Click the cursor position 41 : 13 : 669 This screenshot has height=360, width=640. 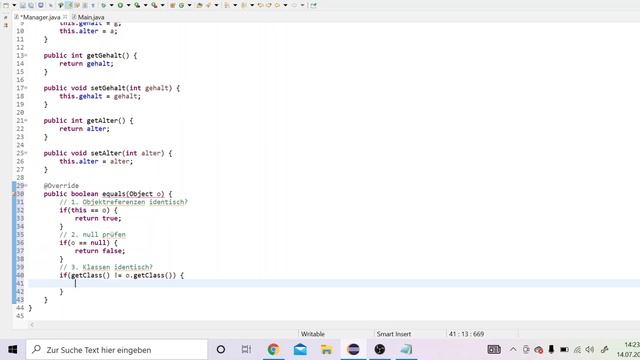466,334
